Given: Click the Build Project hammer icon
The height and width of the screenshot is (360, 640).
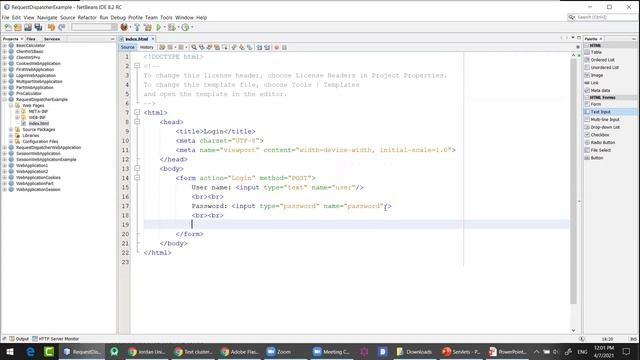Looking at the screenshot, I should coord(137,27).
